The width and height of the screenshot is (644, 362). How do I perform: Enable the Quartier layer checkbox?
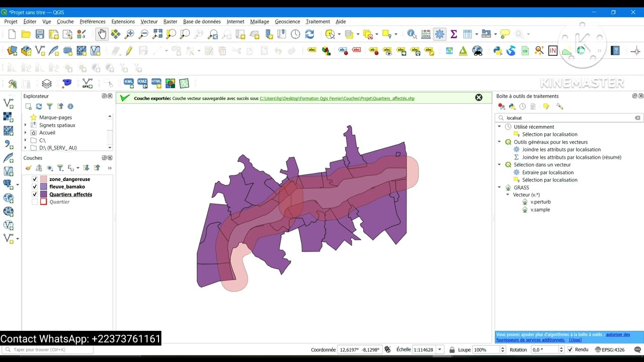(35, 202)
